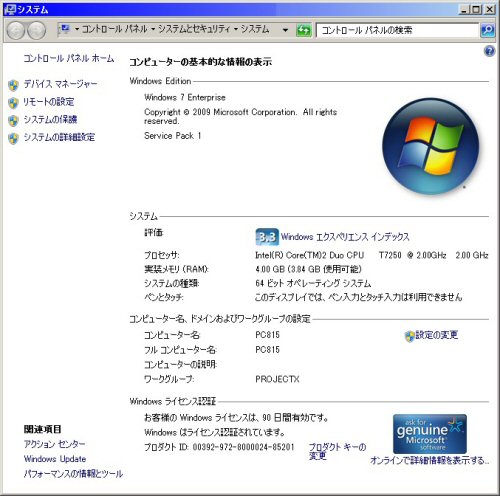Click 設定の変更 link
This screenshot has height=496, width=500.
coord(437,335)
